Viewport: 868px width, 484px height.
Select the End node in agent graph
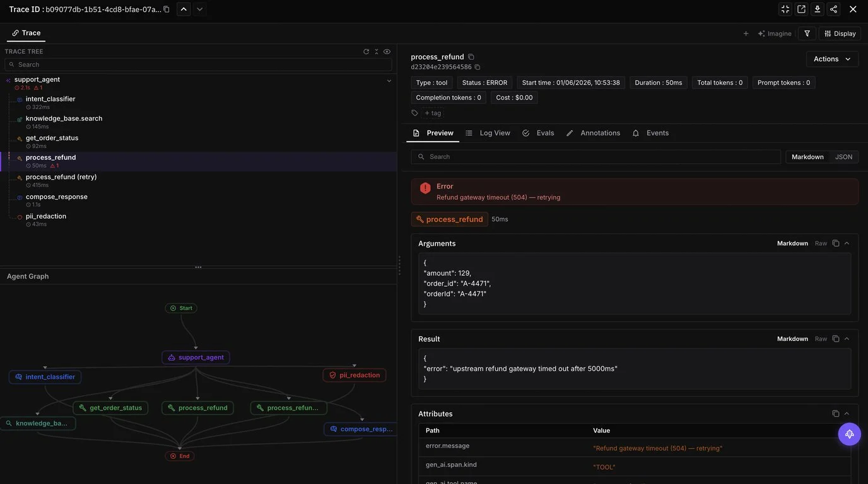pyautogui.click(x=180, y=456)
